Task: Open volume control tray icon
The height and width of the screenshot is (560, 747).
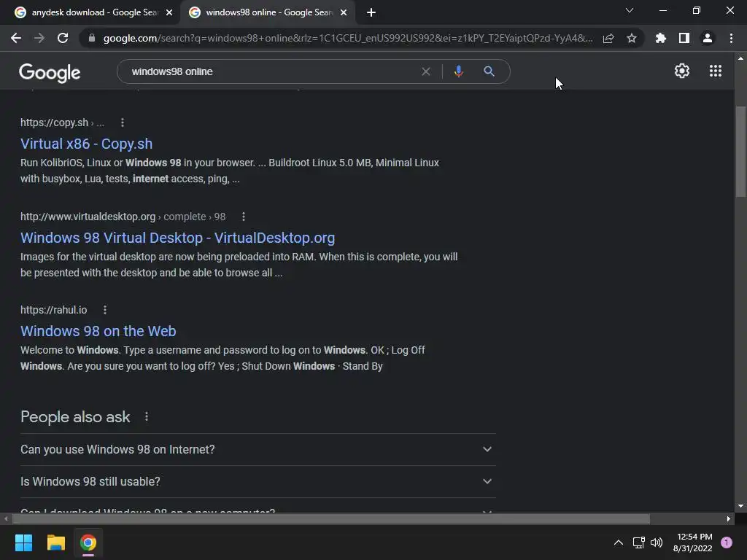Action: coord(657,542)
